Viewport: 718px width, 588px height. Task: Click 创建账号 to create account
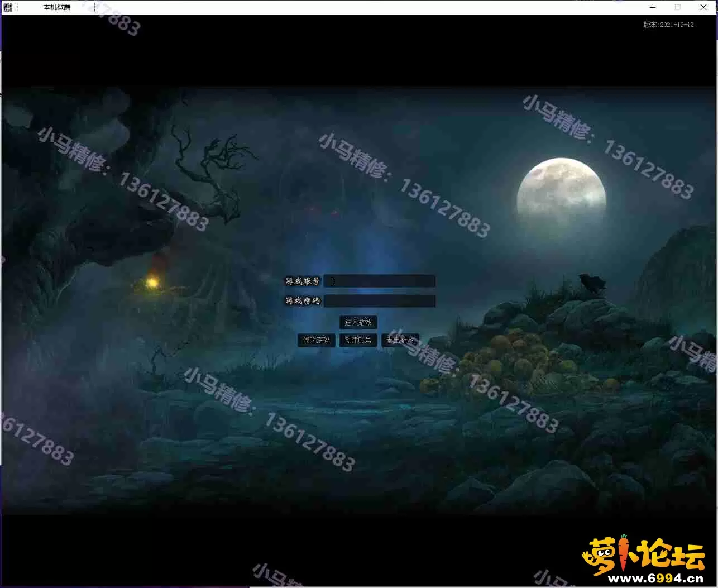click(x=358, y=340)
